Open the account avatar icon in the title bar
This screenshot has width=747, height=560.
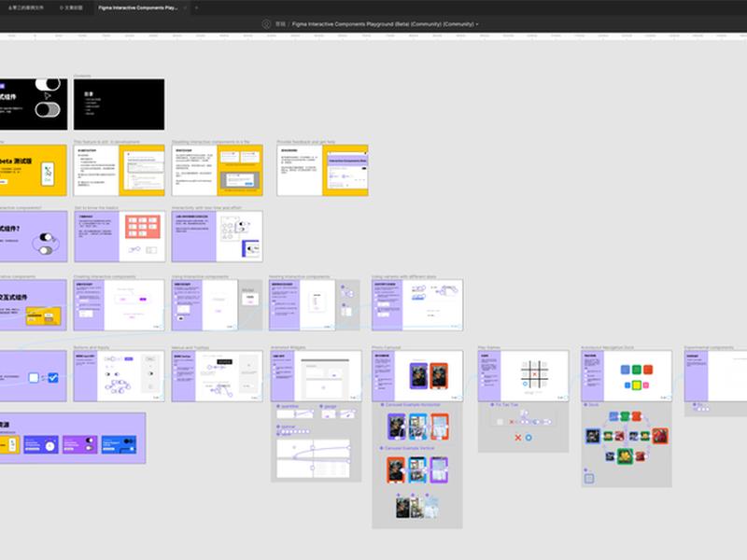[x=266, y=24]
